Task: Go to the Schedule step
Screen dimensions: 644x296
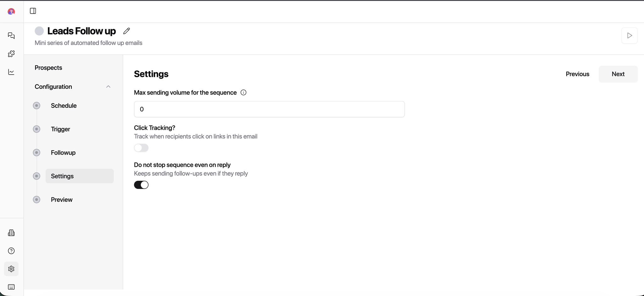Action: click(x=64, y=105)
